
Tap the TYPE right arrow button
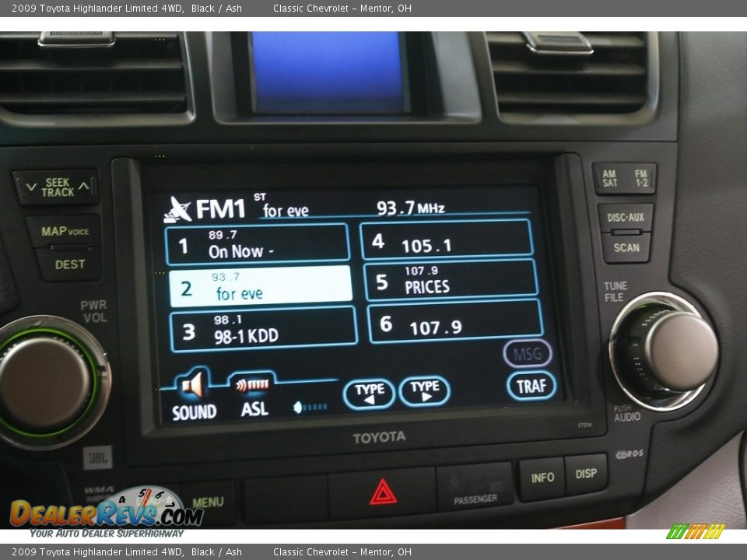coord(425,391)
